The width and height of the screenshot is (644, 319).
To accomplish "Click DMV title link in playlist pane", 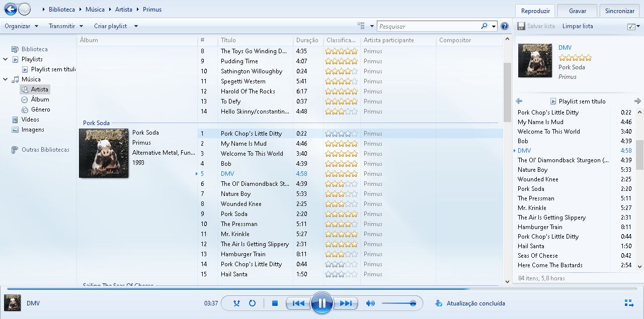I will tap(565, 48).
